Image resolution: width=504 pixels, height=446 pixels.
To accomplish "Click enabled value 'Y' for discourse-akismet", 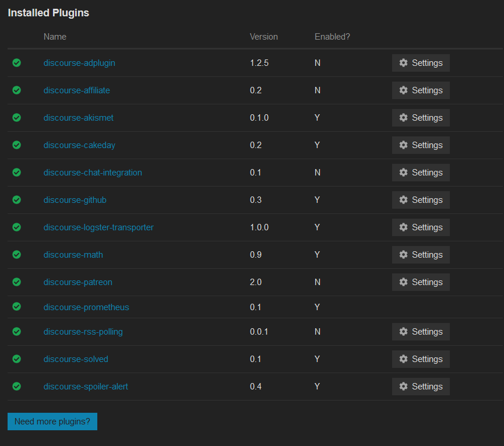I will click(317, 118).
